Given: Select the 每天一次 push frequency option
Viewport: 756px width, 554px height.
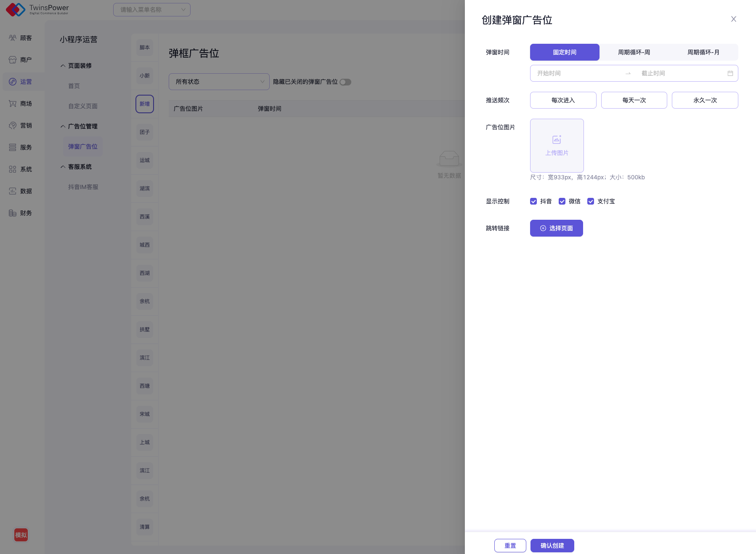Looking at the screenshot, I should point(634,100).
